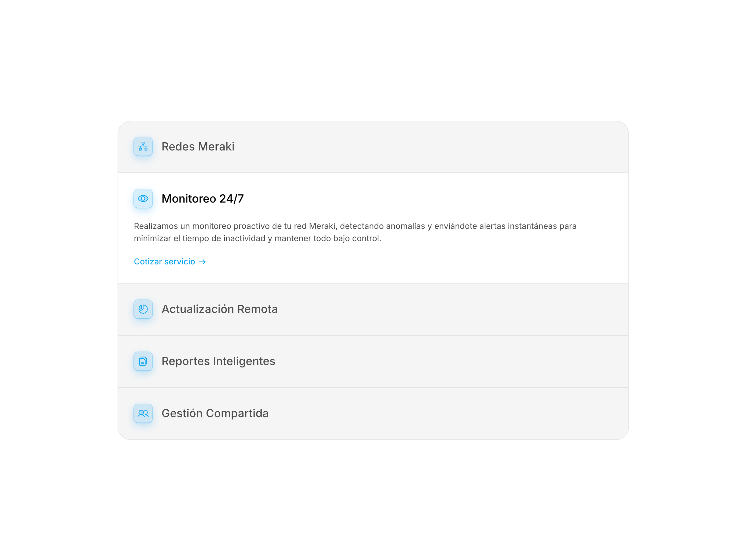Click the network topology icon beside Redes Meraki

[143, 146]
